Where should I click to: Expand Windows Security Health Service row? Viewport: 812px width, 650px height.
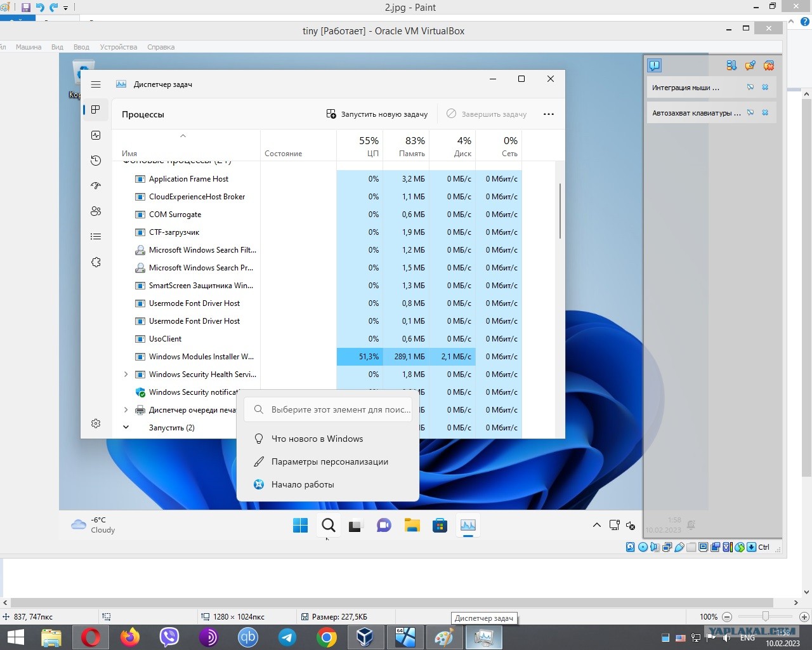pos(126,375)
